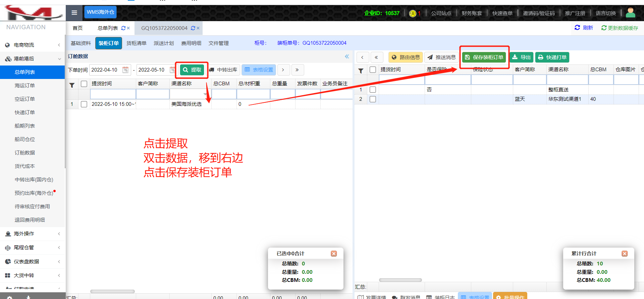644x299 pixels.
Task: Switch to the 货柜清单 tab
Action: coord(136,43)
